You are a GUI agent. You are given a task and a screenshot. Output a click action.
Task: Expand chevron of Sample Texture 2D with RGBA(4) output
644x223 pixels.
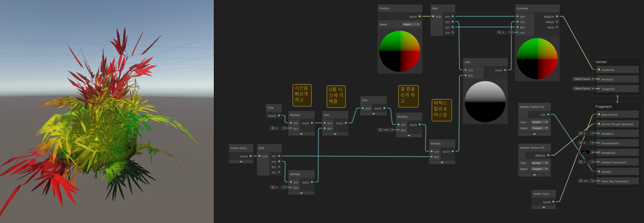pyautogui.click(x=534, y=175)
